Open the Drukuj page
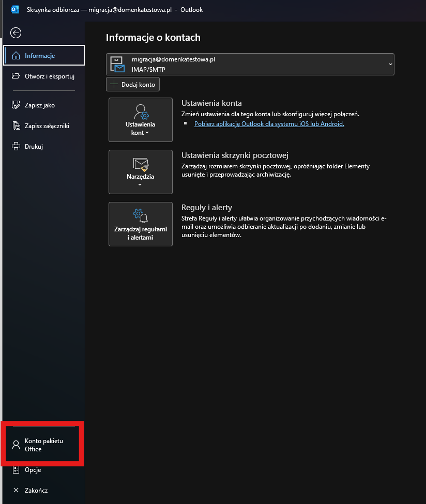Viewport: 426px width, 504px height. pyautogui.click(x=44, y=146)
